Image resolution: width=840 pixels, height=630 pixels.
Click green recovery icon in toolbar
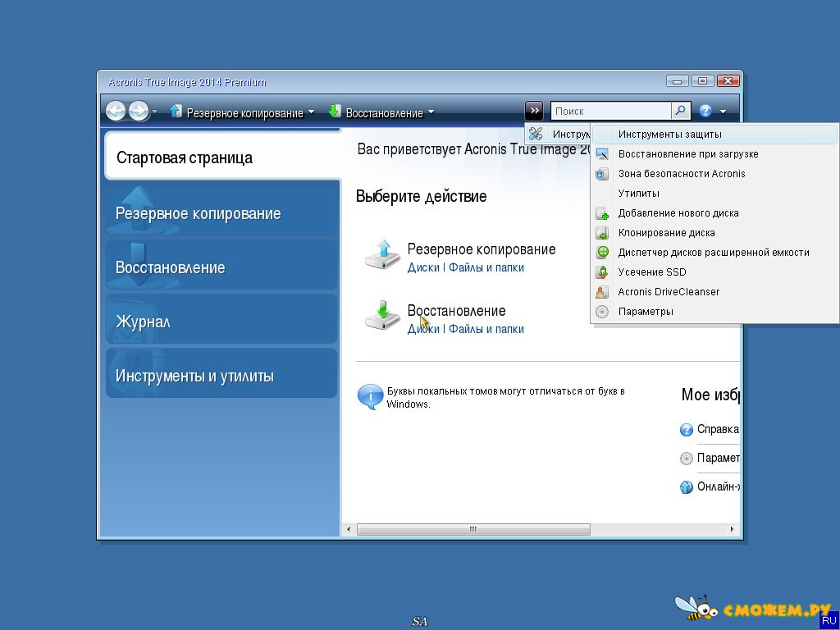pyautogui.click(x=335, y=111)
